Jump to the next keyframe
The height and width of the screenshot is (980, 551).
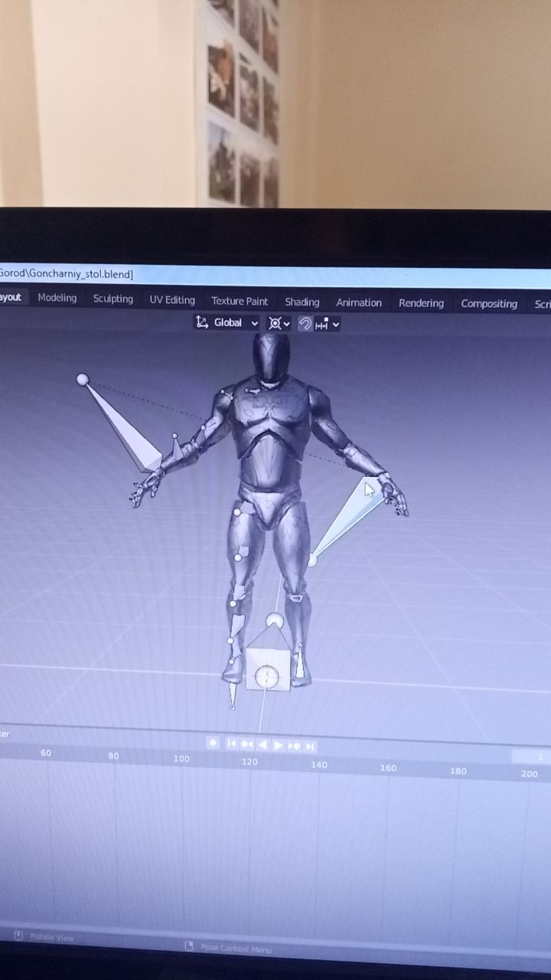coord(295,746)
